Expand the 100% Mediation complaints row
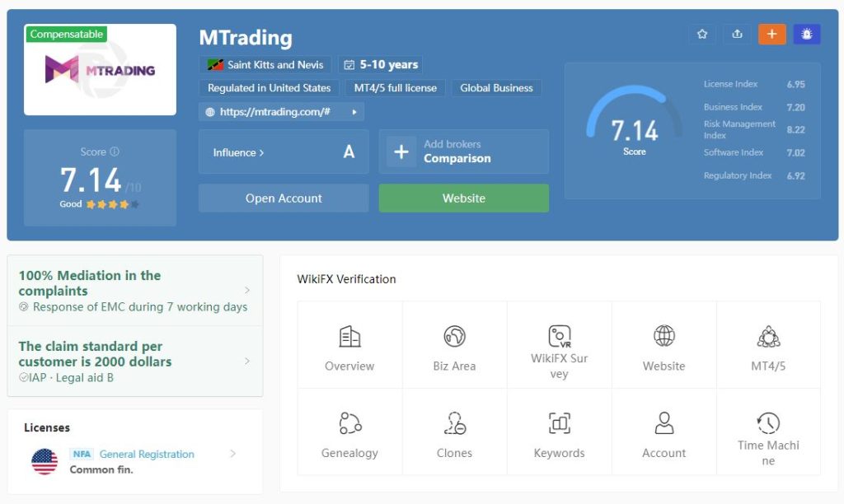The width and height of the screenshot is (844, 504). (135, 291)
